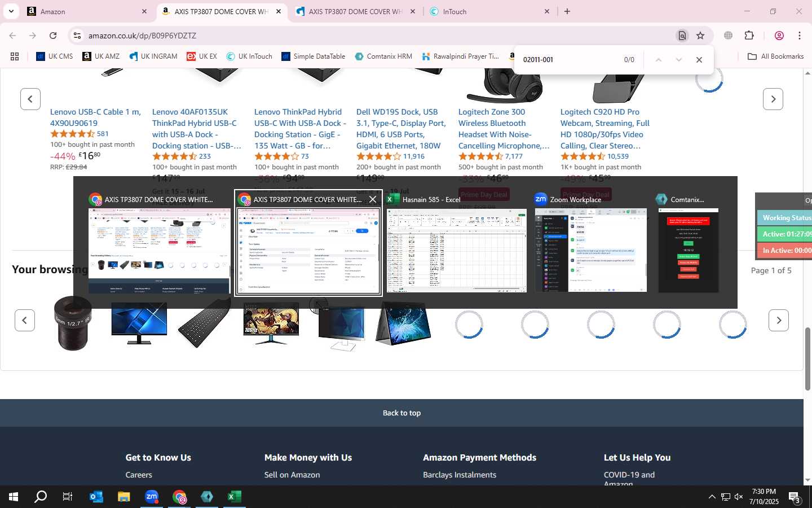
Task: Open Barclays Instalments footer link
Action: coord(460,475)
